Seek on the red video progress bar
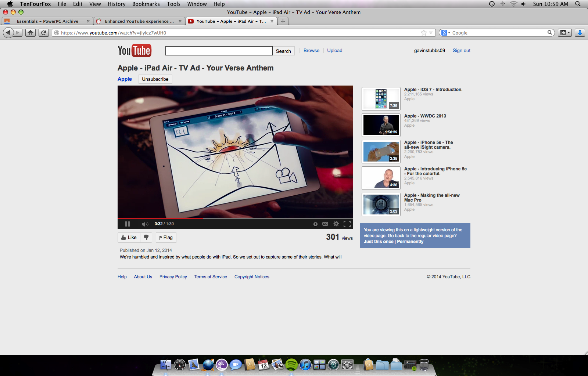Image resolution: width=588 pixels, height=376 pixels. 235,218
